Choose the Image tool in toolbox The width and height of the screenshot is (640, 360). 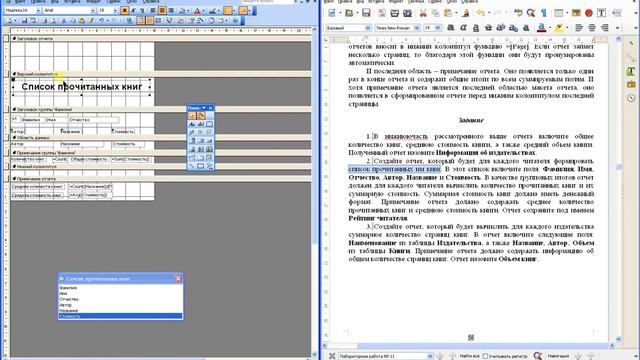click(x=192, y=149)
